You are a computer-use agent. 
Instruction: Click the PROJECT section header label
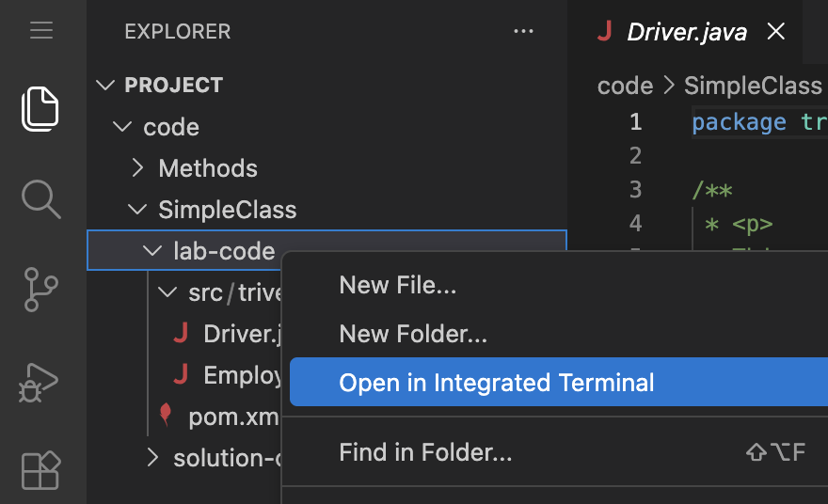174,85
